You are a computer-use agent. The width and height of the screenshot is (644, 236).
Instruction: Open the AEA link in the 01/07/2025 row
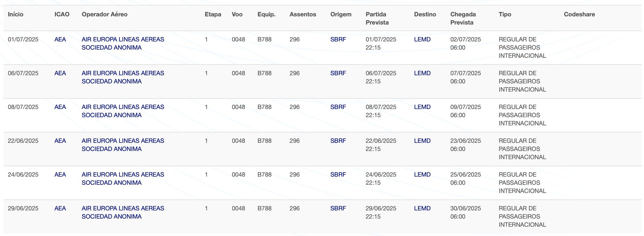[60, 39]
